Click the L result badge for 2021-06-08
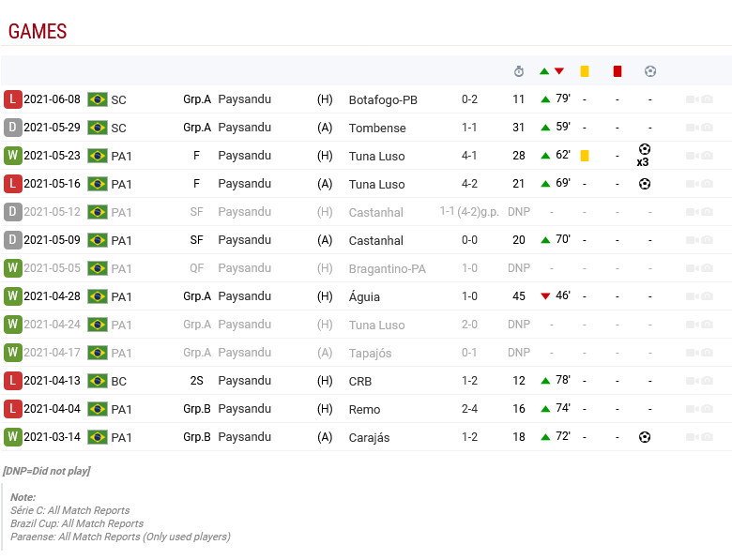 click(x=12, y=99)
